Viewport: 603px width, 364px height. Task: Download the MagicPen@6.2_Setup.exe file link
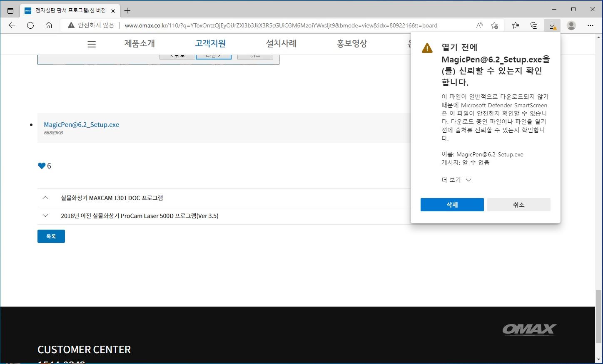[x=82, y=125]
